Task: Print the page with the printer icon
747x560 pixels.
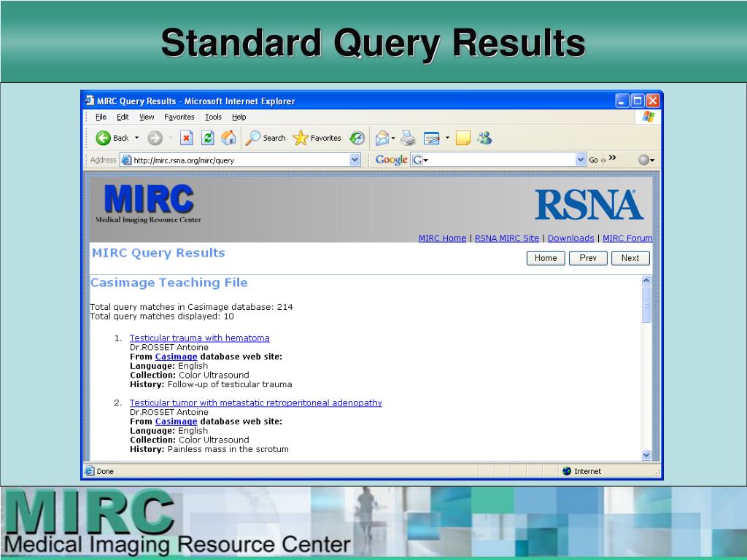Action: (x=408, y=138)
